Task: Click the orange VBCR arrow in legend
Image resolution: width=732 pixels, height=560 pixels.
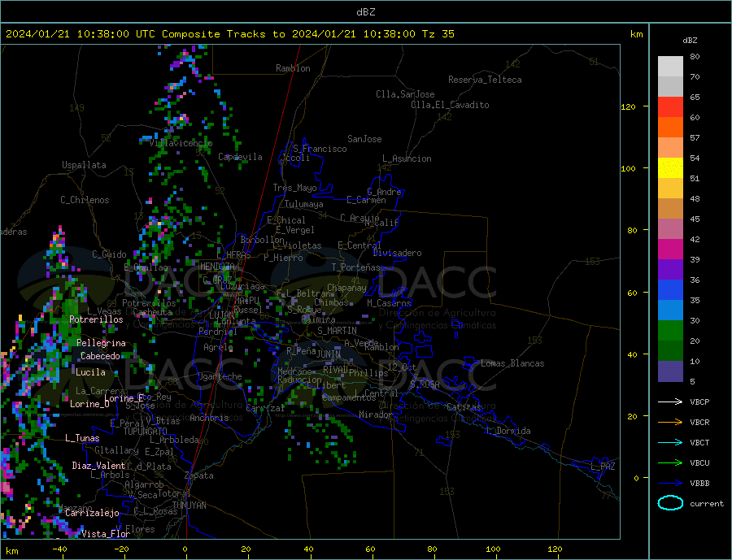Action: [670, 423]
